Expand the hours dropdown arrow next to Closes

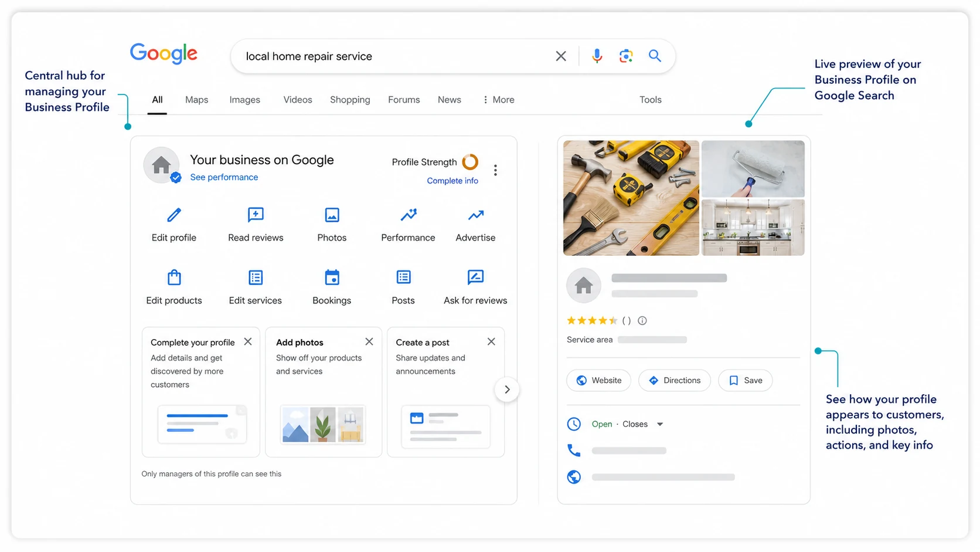click(x=660, y=424)
